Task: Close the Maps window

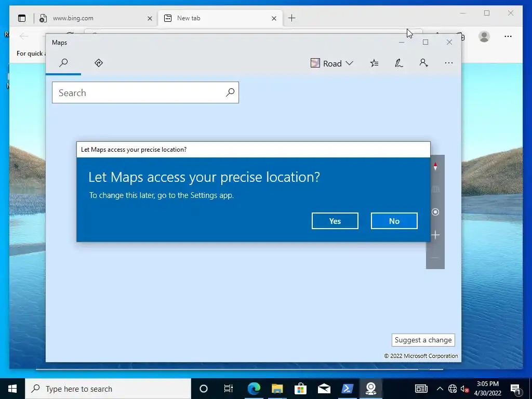Action: pos(449,42)
